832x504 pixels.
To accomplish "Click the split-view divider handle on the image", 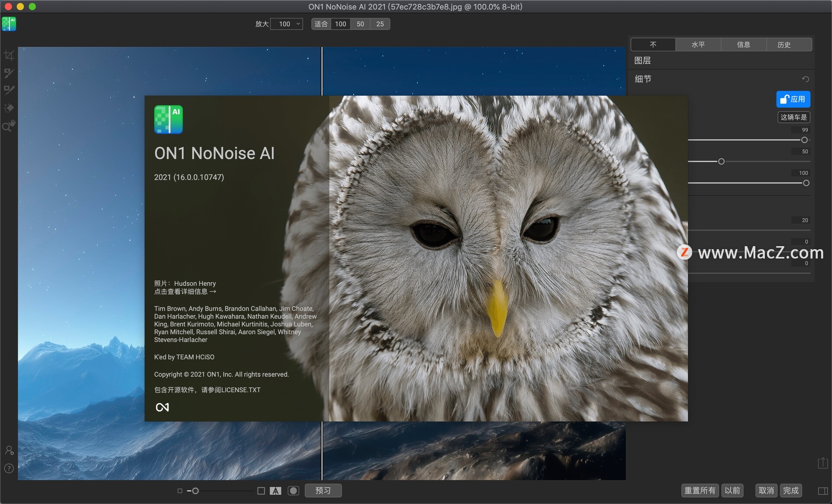I will point(322,71).
